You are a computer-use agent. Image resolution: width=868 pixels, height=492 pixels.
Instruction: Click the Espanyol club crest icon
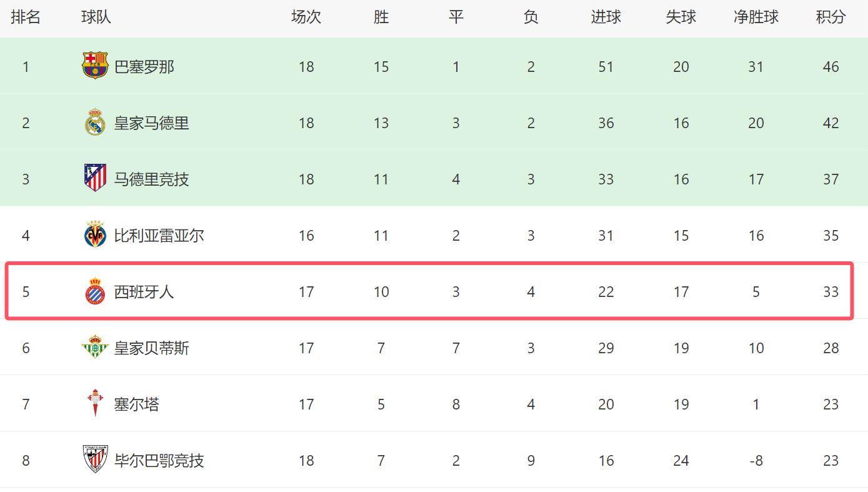[95, 291]
